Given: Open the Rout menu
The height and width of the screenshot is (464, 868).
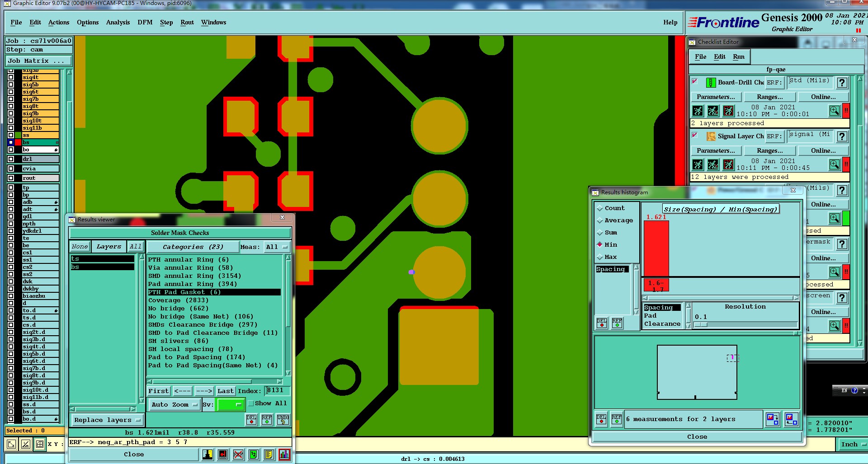Looking at the screenshot, I should (187, 23).
